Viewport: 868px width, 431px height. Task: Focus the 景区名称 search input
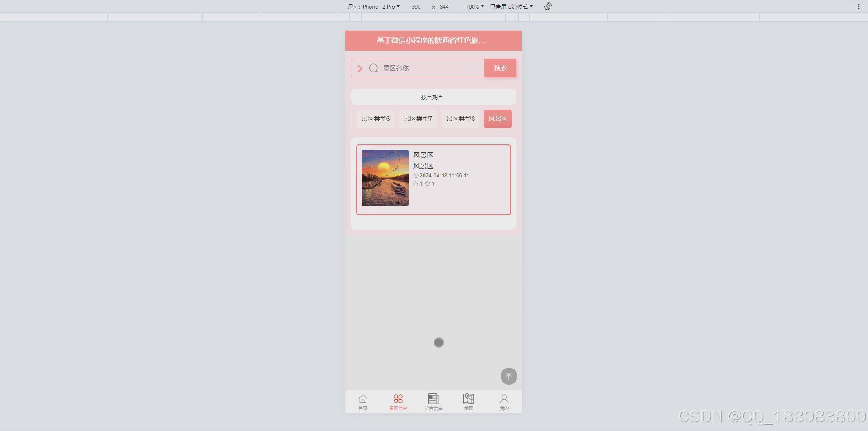click(x=433, y=68)
